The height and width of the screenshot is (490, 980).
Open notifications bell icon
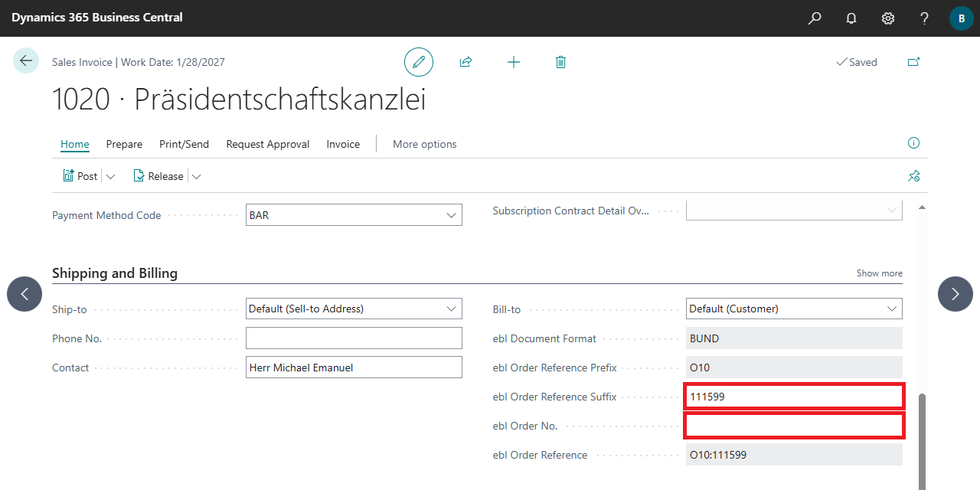[851, 18]
